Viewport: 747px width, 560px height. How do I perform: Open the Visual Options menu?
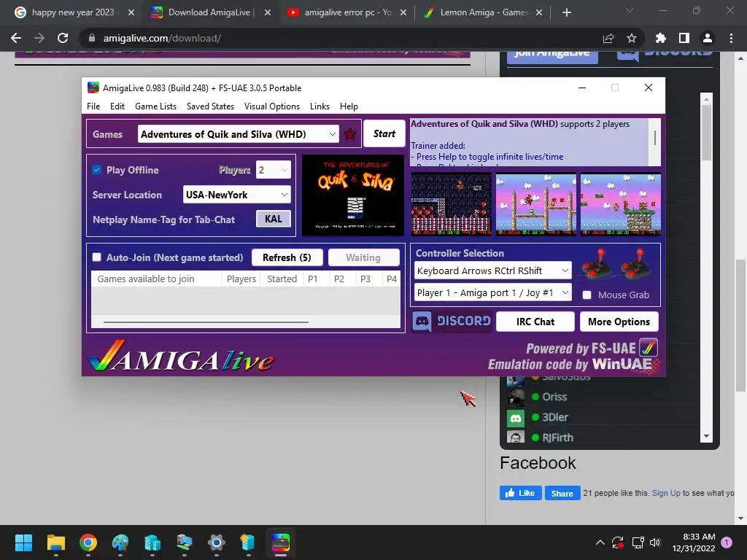(x=272, y=106)
